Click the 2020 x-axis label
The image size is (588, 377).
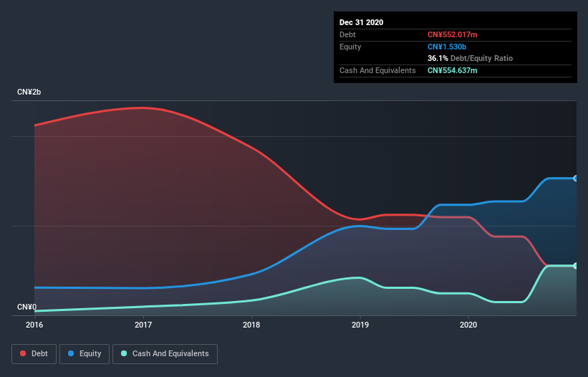pos(468,325)
